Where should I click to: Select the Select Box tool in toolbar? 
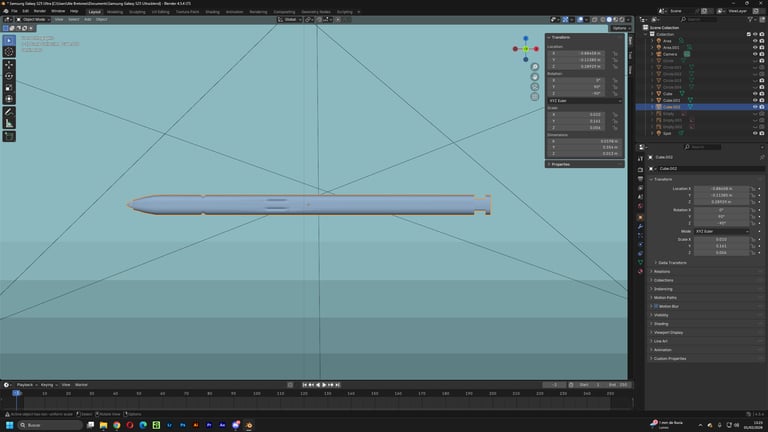[9, 41]
